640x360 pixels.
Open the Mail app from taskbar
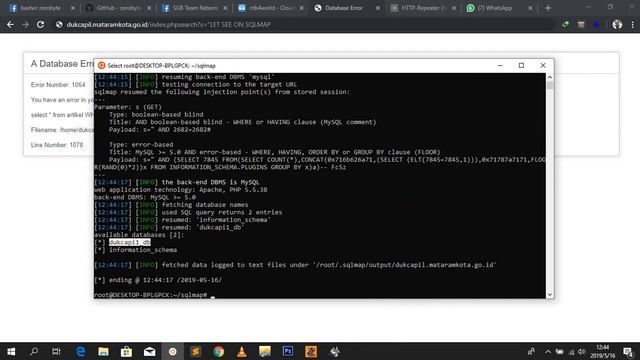149,351
